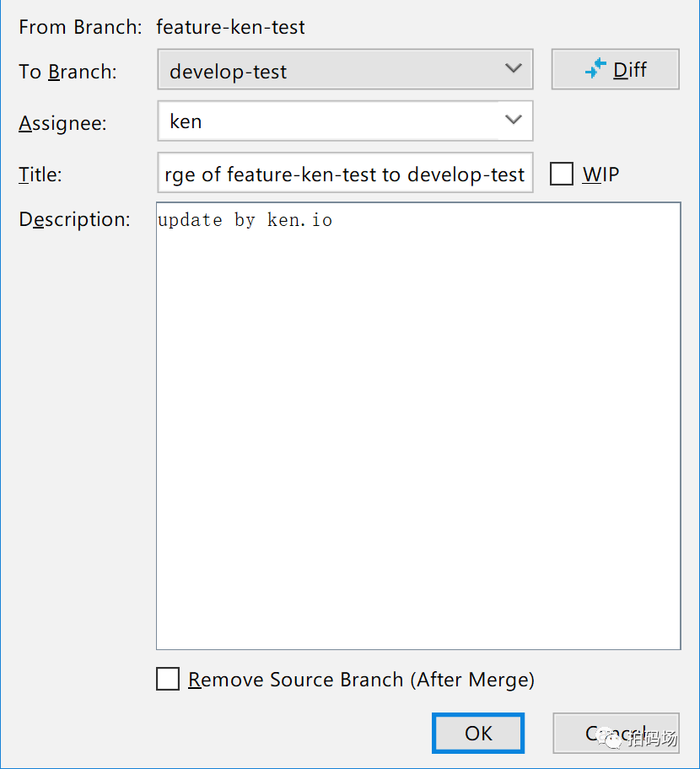
Task: Click the Title field label
Action: coord(40,174)
